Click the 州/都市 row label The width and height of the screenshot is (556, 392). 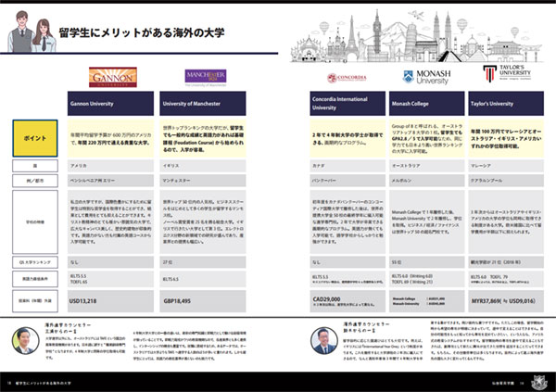click(35, 181)
